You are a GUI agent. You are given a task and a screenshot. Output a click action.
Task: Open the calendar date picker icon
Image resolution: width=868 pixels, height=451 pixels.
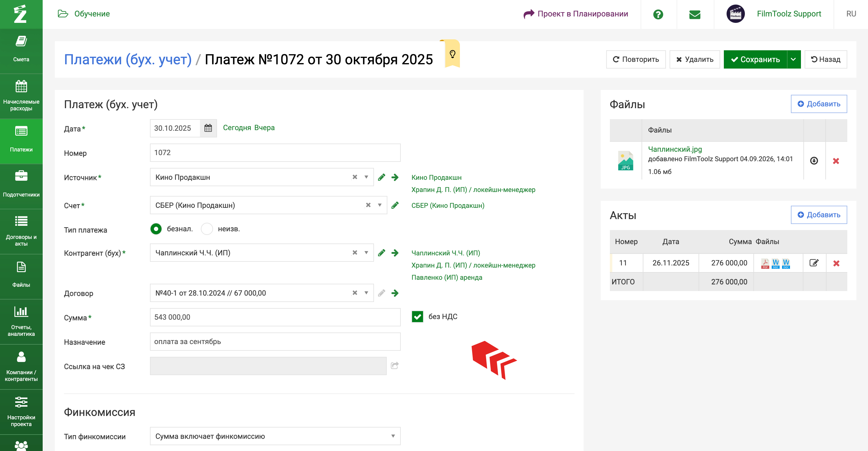[x=208, y=128]
